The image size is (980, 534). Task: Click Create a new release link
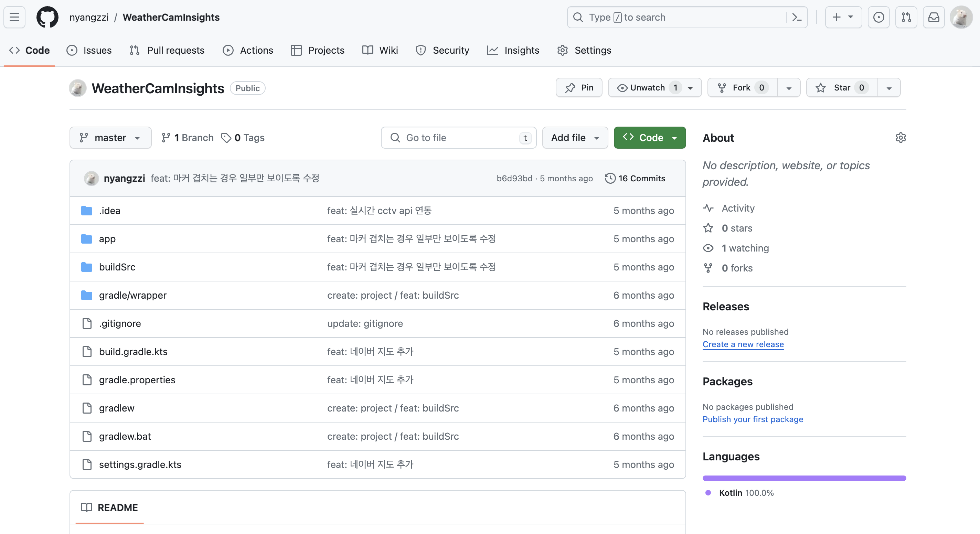point(743,344)
